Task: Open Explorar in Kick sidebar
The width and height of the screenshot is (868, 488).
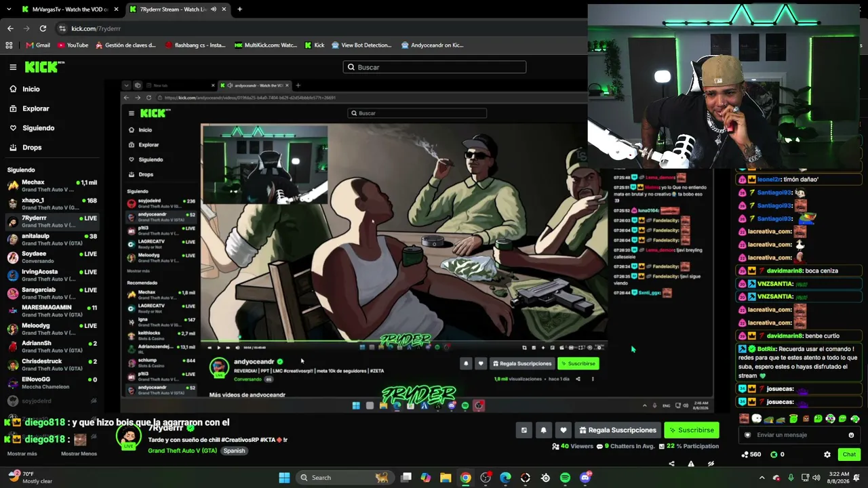Action: 29,108
